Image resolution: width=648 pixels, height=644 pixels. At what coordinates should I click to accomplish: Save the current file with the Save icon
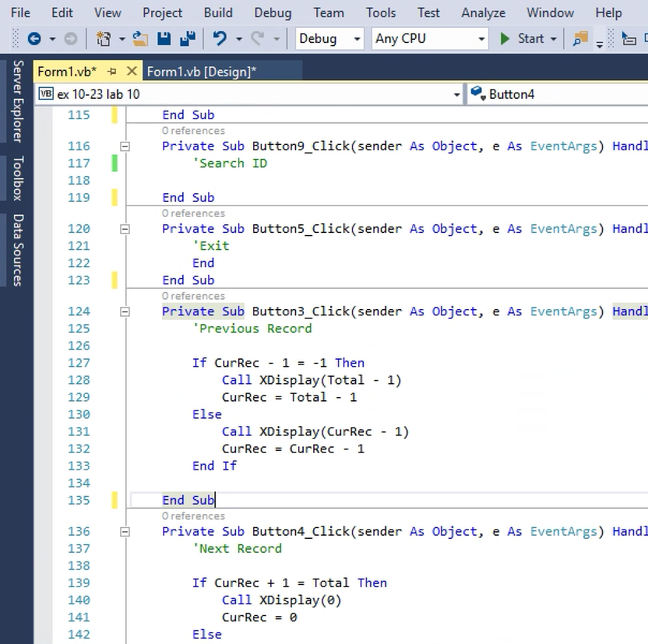click(x=164, y=39)
